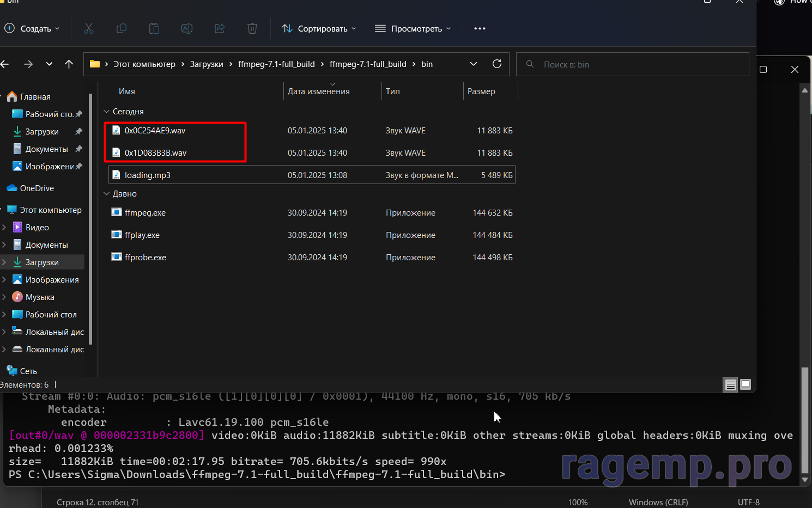Click the Share icon in toolbar

tap(220, 28)
